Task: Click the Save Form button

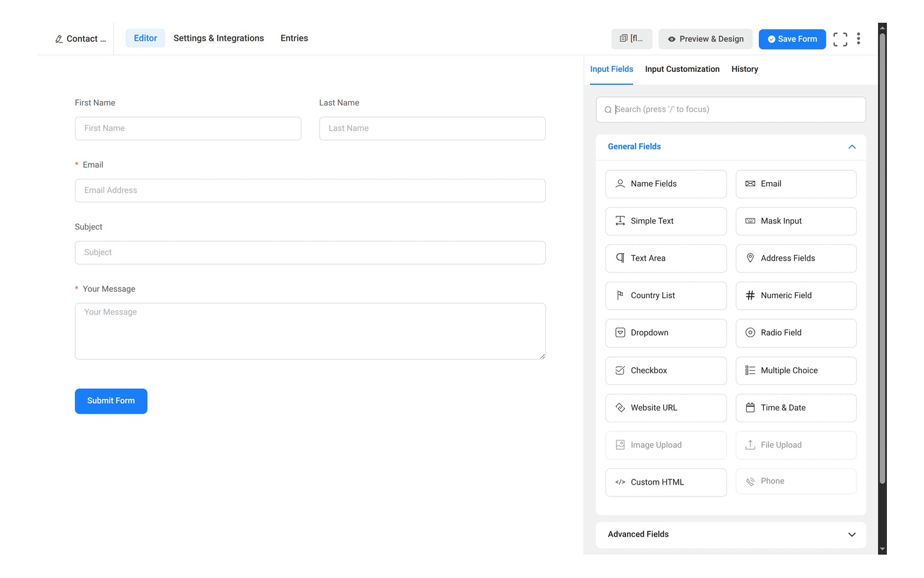Action: click(792, 39)
